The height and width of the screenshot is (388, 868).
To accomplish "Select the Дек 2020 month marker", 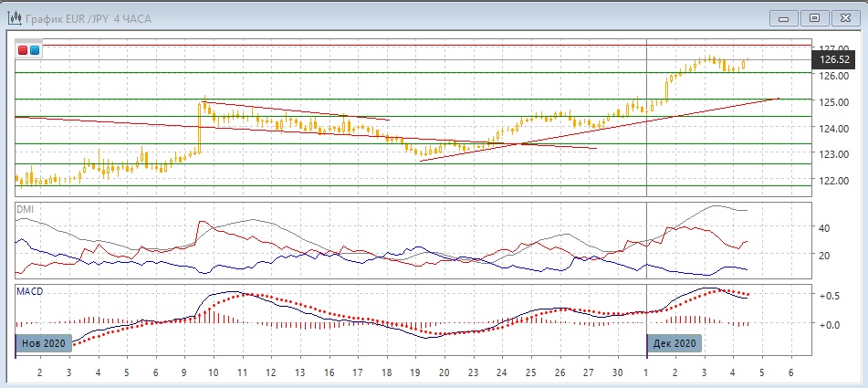I will pos(675,343).
